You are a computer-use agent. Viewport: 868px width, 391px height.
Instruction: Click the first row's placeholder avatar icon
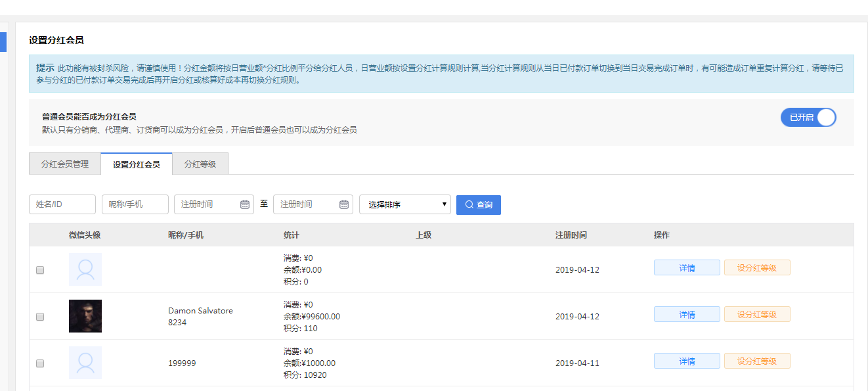coord(85,269)
